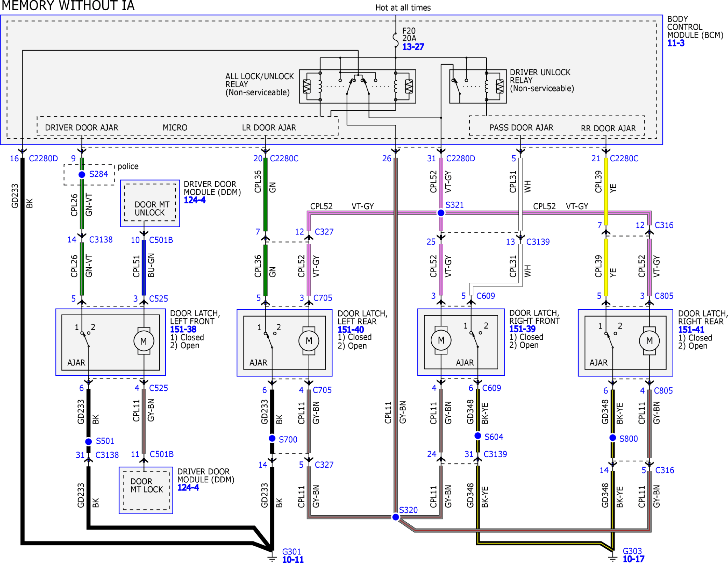The height and width of the screenshot is (563, 728).
Task: Open the Body Control Module 11-3 link
Action: 676,43
